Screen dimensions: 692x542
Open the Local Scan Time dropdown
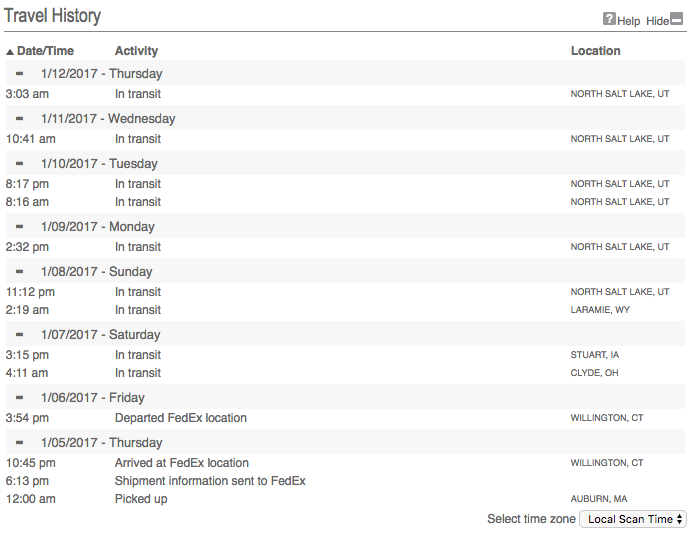pyautogui.click(x=633, y=519)
